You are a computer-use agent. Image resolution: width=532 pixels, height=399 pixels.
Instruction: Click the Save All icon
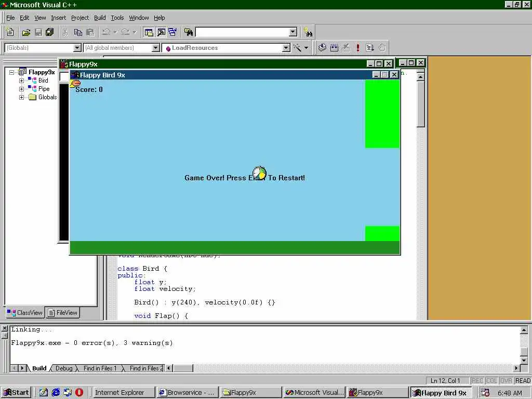click(x=50, y=32)
